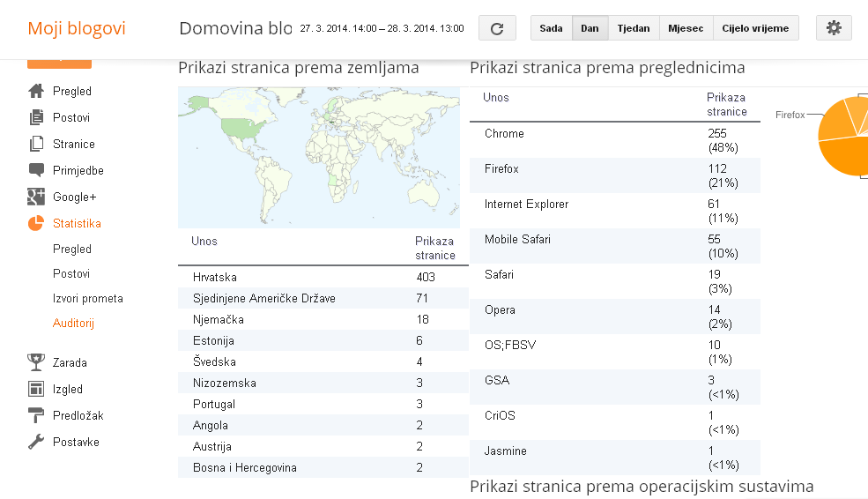
Task: Open the Zarada menu label
Action: [70, 362]
